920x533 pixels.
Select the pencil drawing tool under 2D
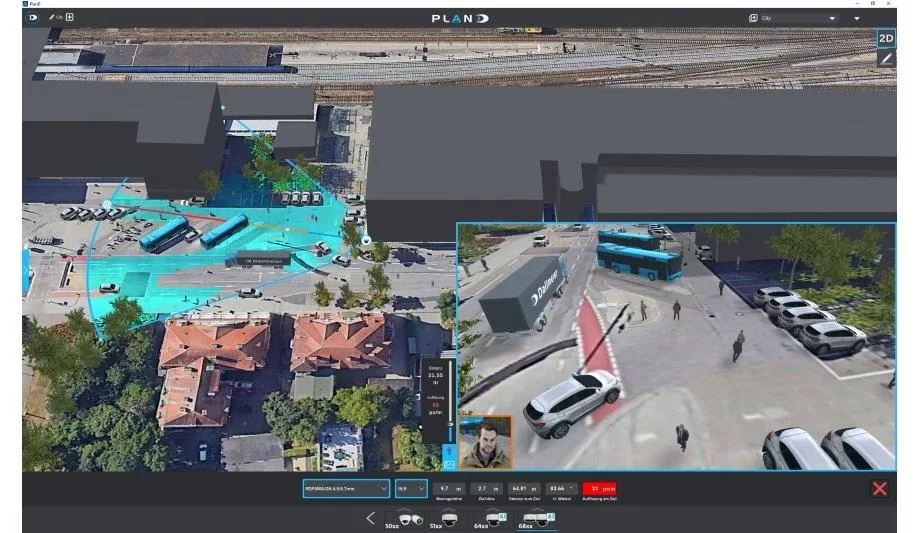[885, 59]
